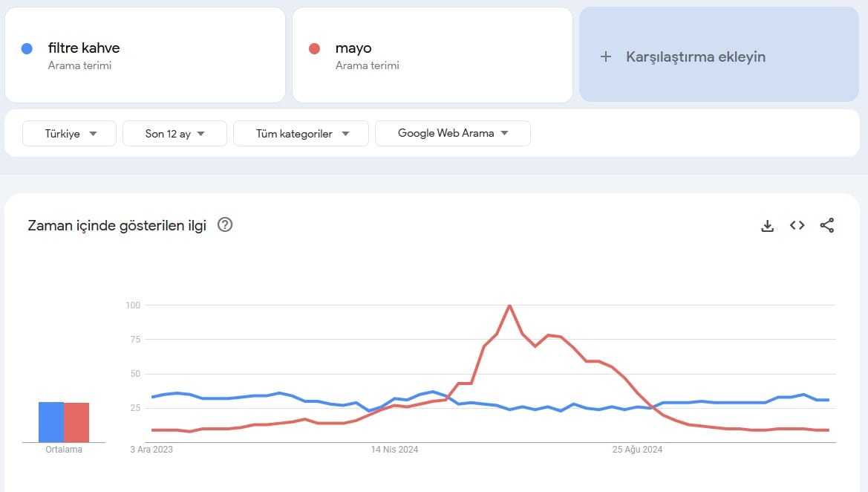Change the Son 12 ay time range

click(175, 134)
